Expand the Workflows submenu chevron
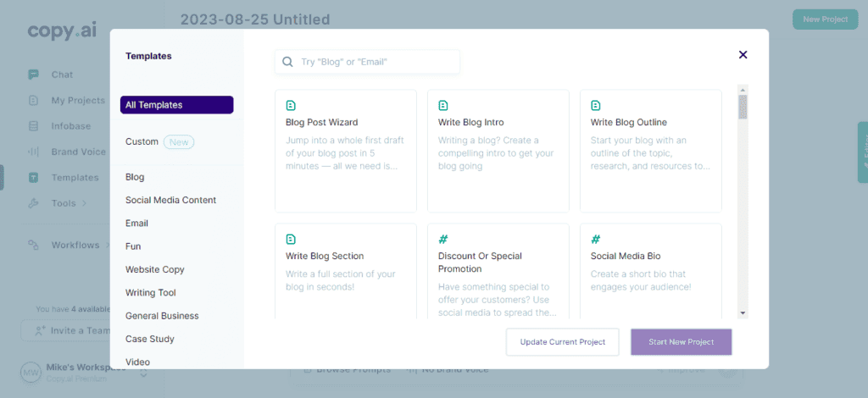 (x=108, y=245)
